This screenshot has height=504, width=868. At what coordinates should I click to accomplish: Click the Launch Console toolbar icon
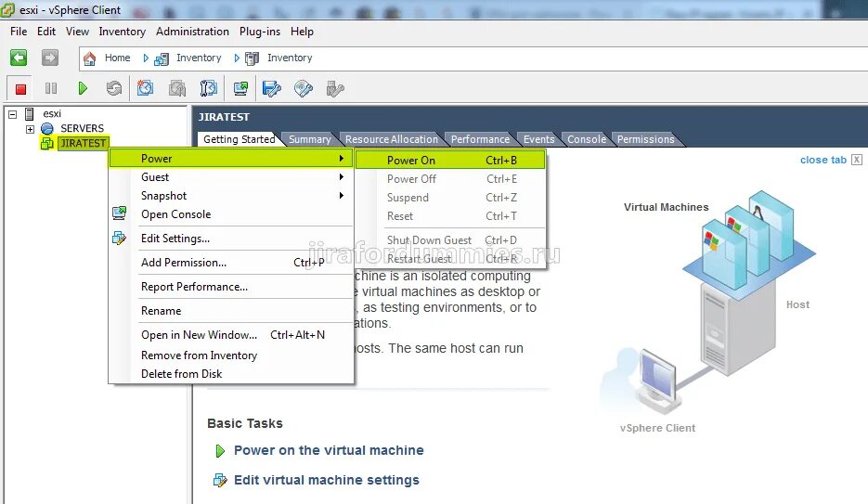(240, 88)
